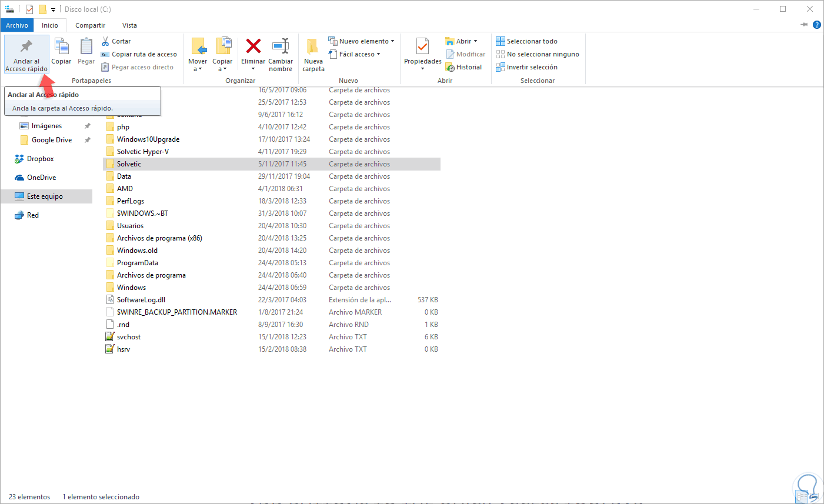Viewport: 824px width, 504px height.
Task: Click Invertir selección
Action: (x=526, y=67)
